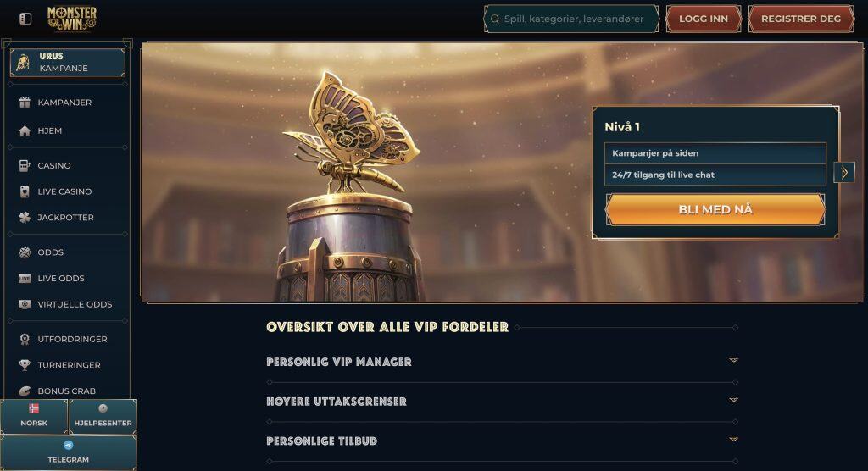Open the Norsk language selector
Image resolution: width=868 pixels, height=471 pixels.
pos(34,416)
